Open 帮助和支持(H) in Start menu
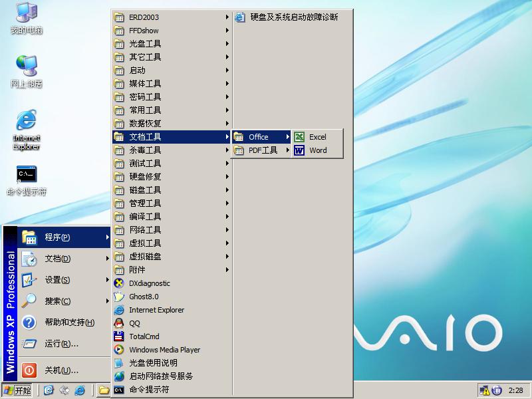 [64, 323]
